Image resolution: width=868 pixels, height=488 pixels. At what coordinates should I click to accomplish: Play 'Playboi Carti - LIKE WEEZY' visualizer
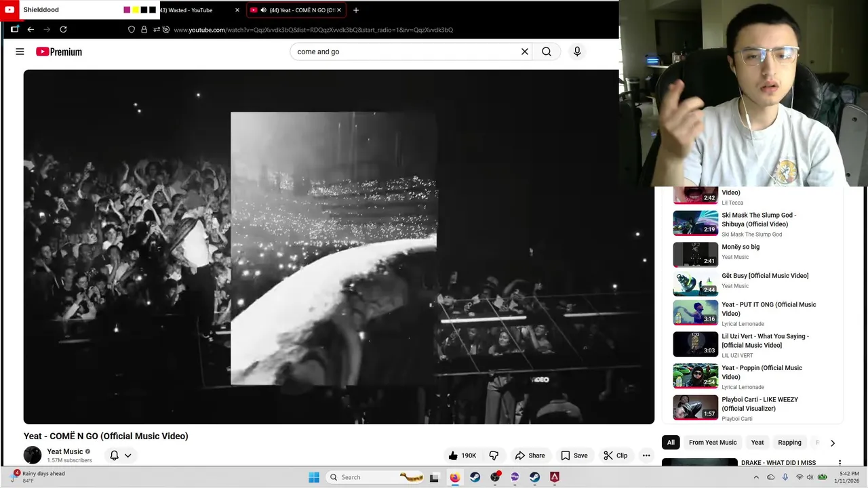759,404
